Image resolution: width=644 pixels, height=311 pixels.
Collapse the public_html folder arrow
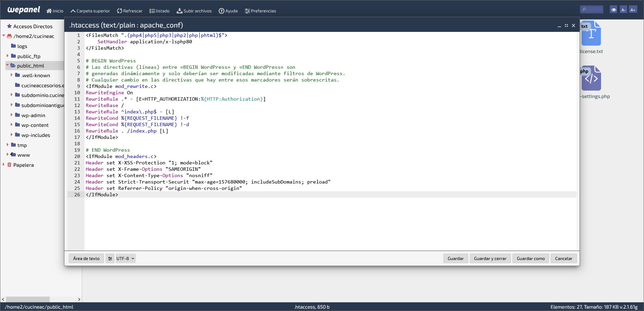point(7,65)
